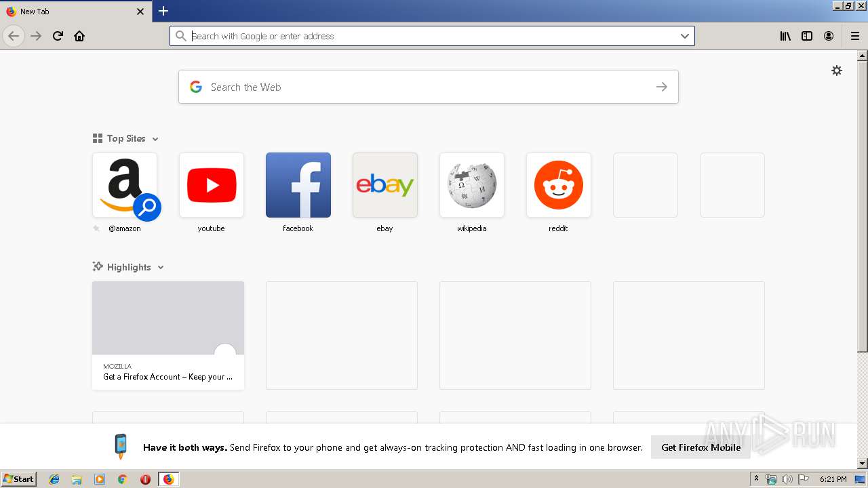Collapse the Highlights section chevron
Image resolution: width=868 pixels, height=488 pixels.
[x=161, y=268]
